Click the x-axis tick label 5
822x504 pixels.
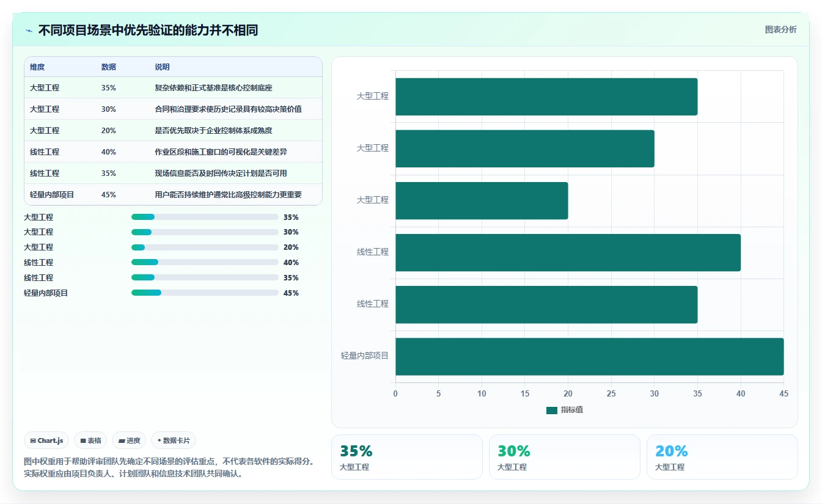pyautogui.click(x=439, y=394)
